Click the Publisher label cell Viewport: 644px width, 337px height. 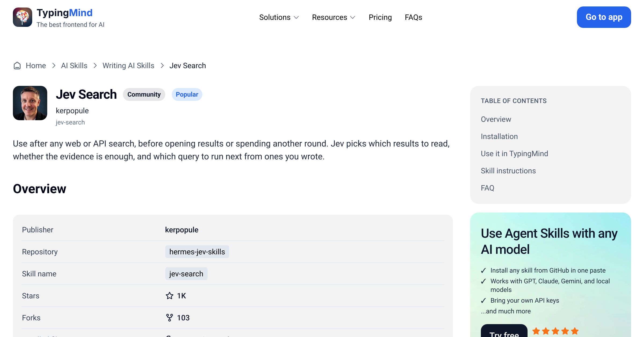38,230
